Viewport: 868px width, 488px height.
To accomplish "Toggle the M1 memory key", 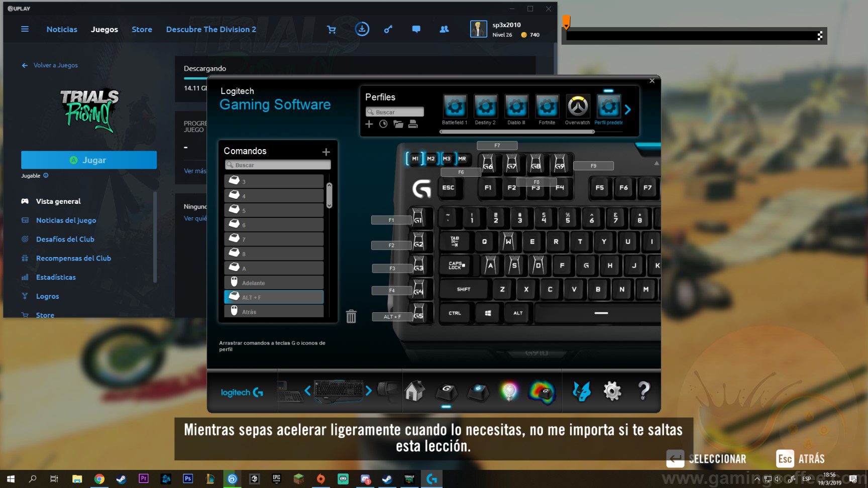I will click(415, 159).
